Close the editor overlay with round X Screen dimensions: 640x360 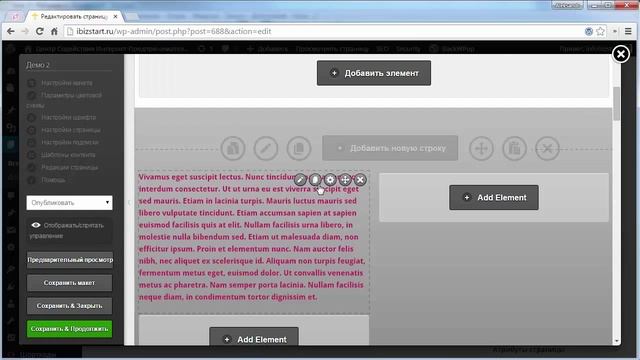click(621, 54)
